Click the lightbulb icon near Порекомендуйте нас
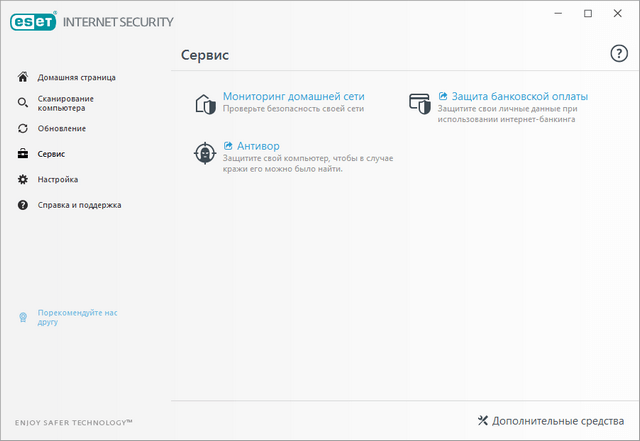The height and width of the screenshot is (441, 640). (x=23, y=318)
